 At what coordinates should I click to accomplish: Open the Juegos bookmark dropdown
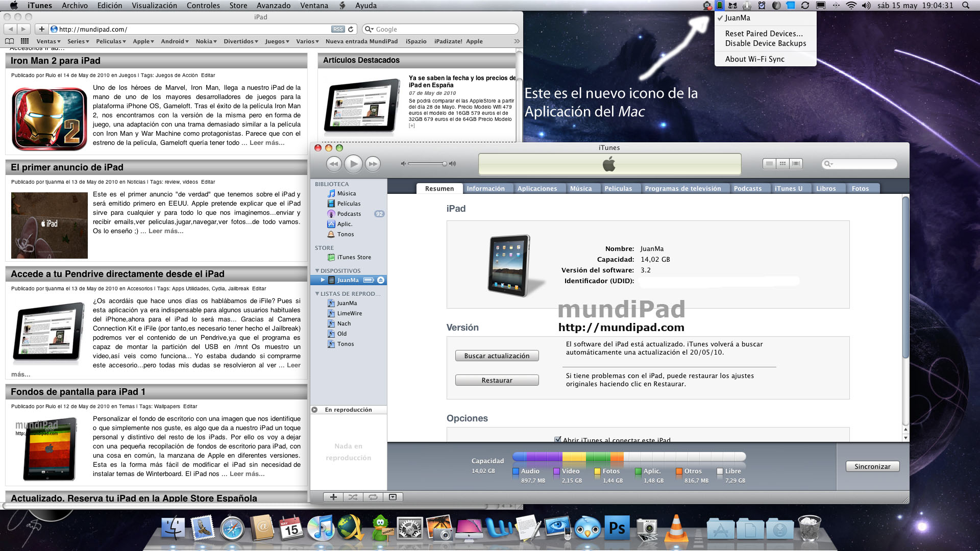tap(277, 41)
